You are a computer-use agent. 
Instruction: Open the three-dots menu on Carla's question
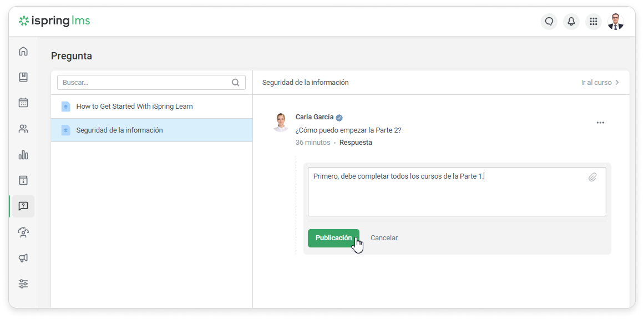[x=600, y=123]
